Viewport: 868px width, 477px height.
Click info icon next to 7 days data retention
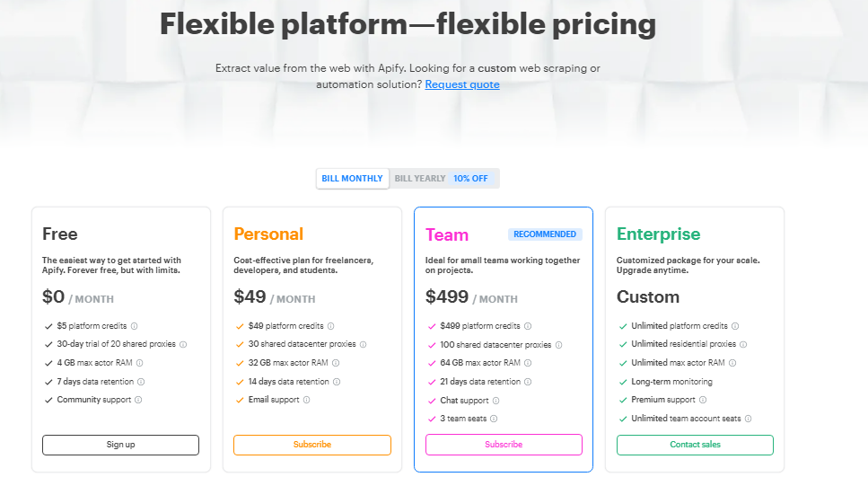[141, 382]
